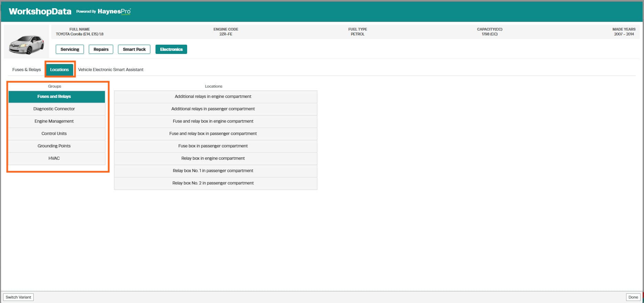This screenshot has height=303, width=644.
Task: Select the Electronics section button
Action: [171, 49]
